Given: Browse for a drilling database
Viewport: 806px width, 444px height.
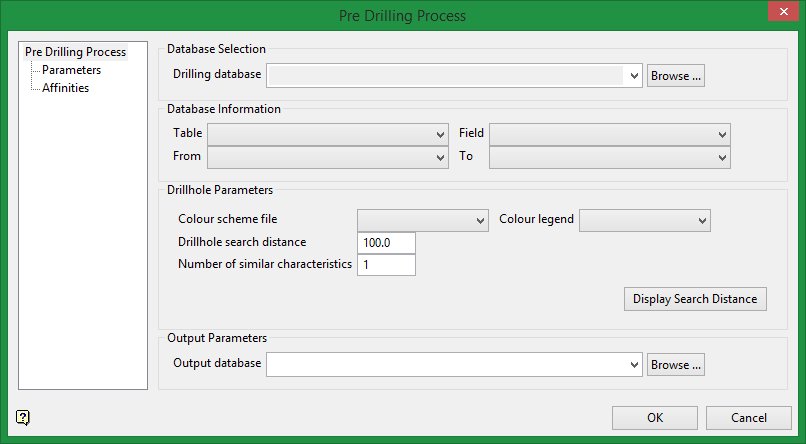Looking at the screenshot, I should (x=676, y=76).
